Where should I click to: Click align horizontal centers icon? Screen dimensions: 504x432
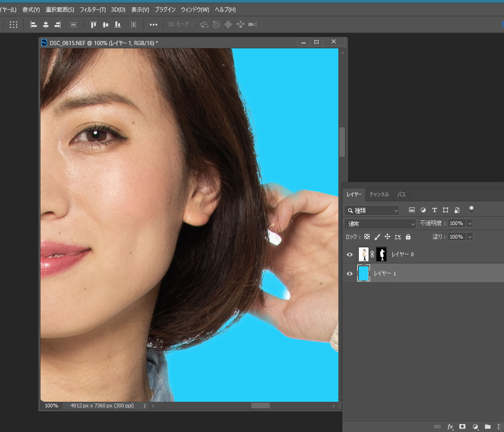46,25
